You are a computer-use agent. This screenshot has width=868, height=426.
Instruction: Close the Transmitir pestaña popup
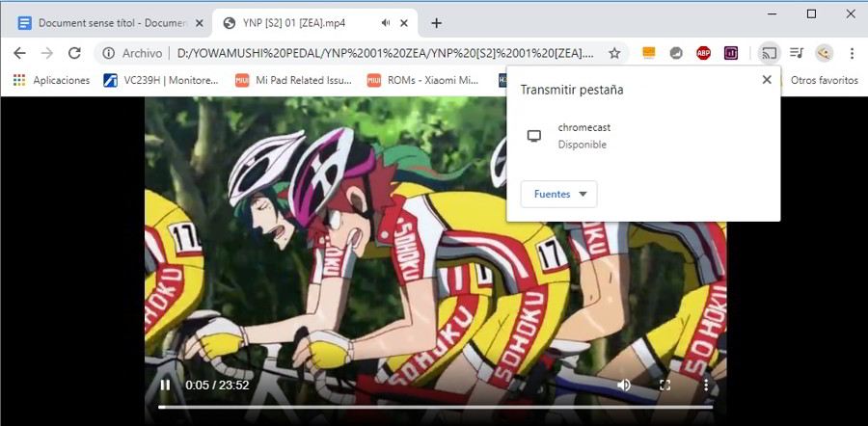point(767,80)
